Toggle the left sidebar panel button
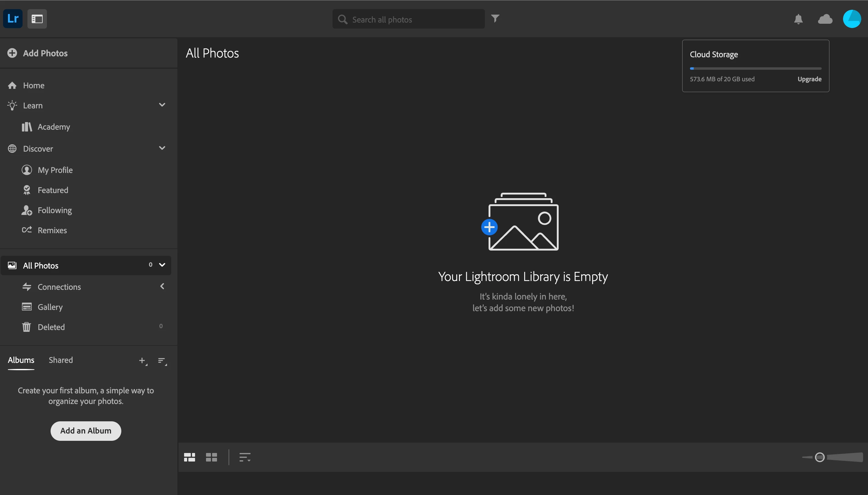This screenshot has height=495, width=868. (37, 19)
